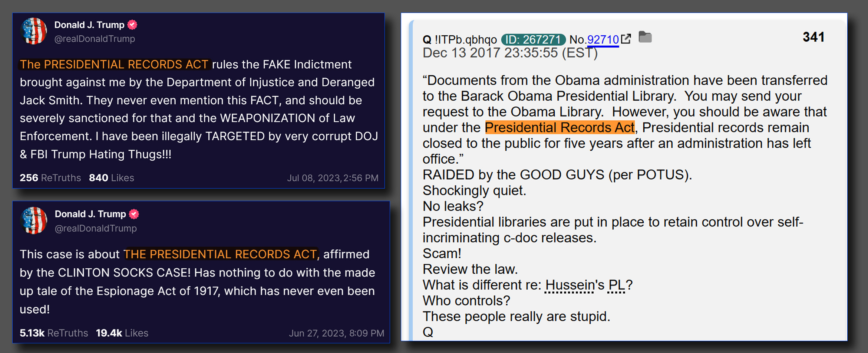Click the Q !ITPb.qbhqo tripcode
This screenshot has width=868, height=353.
pos(460,39)
